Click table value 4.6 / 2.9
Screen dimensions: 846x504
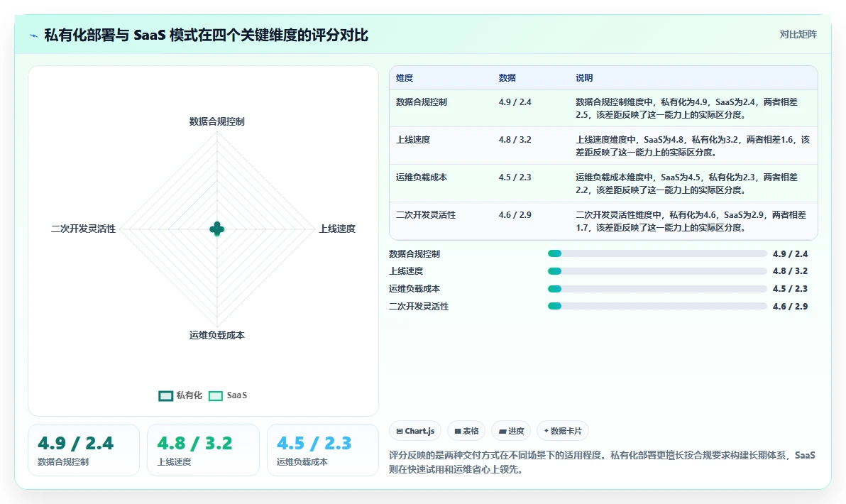pos(515,215)
